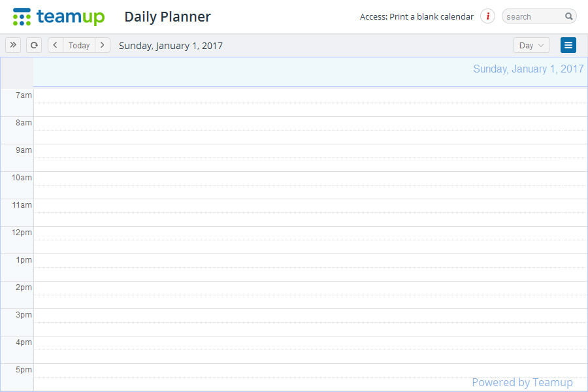Click the search magnifier icon
588x392 pixels.
point(568,16)
